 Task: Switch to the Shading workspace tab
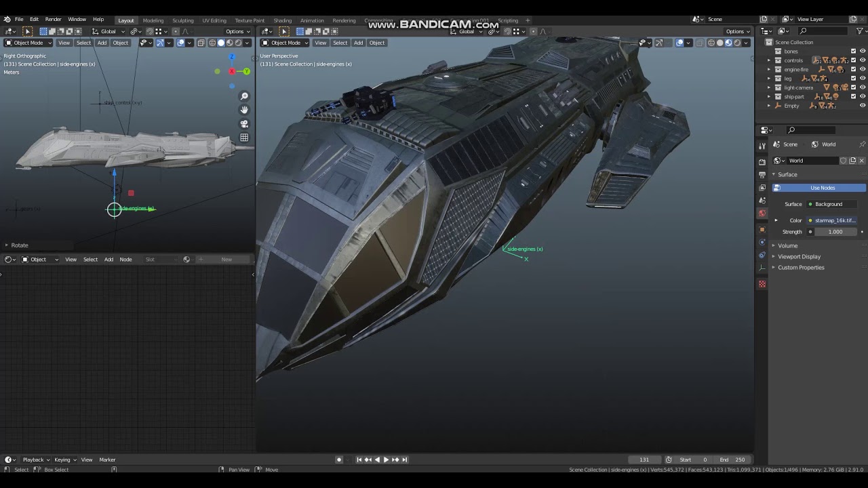[x=283, y=20]
